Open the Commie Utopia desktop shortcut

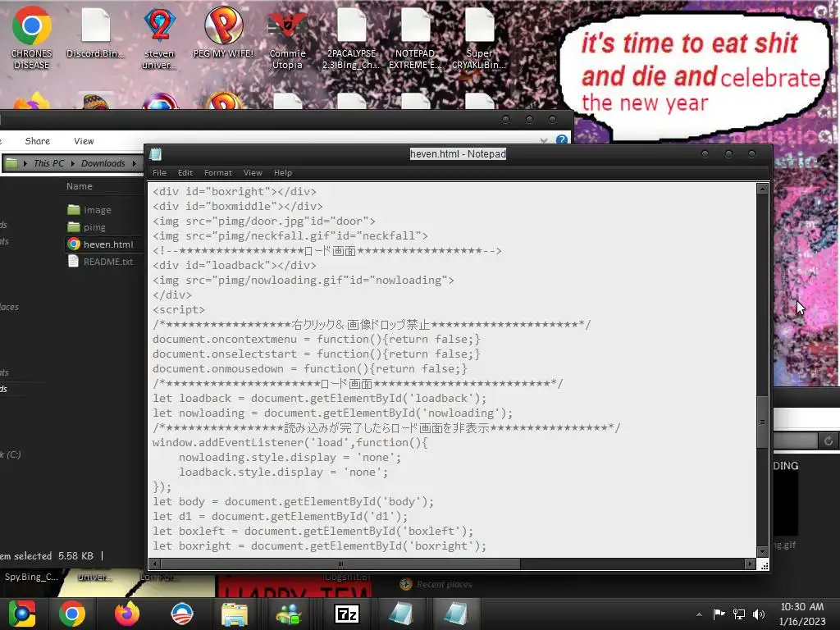(x=287, y=38)
